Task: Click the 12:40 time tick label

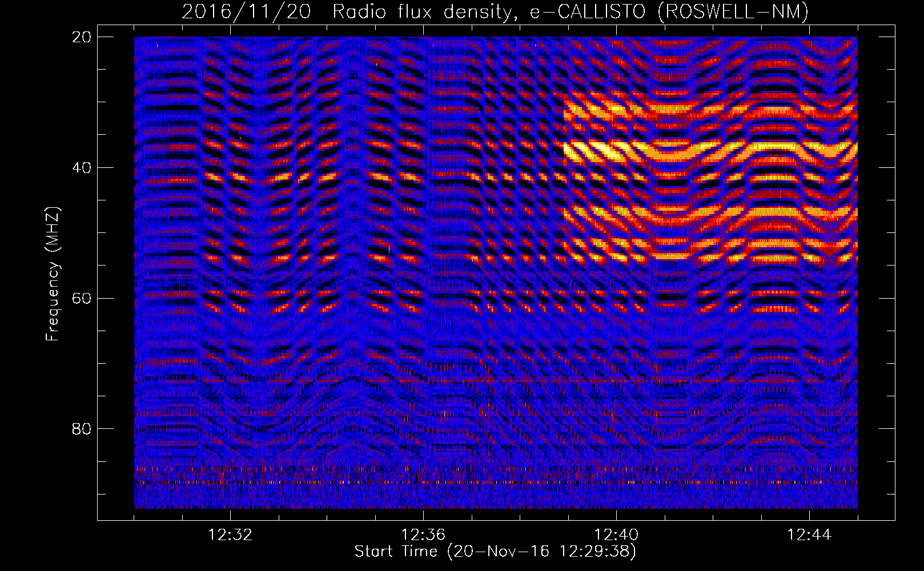Action: pyautogui.click(x=616, y=535)
